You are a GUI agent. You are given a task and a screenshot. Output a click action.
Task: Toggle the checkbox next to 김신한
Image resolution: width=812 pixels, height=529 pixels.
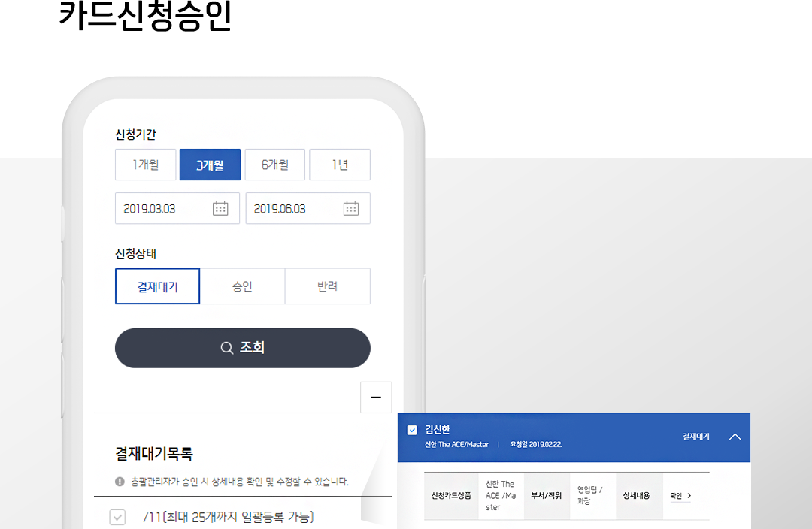[x=412, y=430]
